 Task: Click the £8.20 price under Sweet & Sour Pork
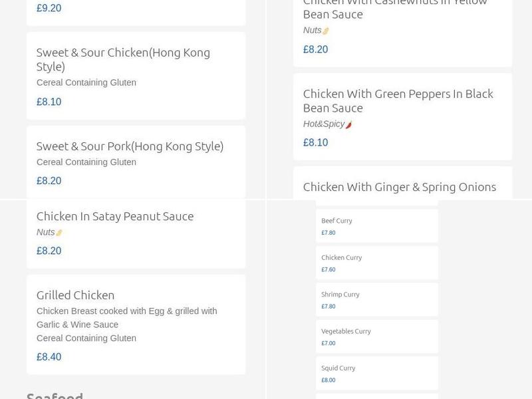[x=49, y=180]
